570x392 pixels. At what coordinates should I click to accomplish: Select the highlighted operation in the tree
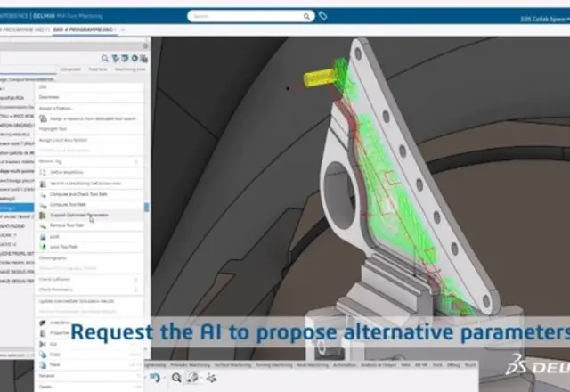tap(16, 208)
